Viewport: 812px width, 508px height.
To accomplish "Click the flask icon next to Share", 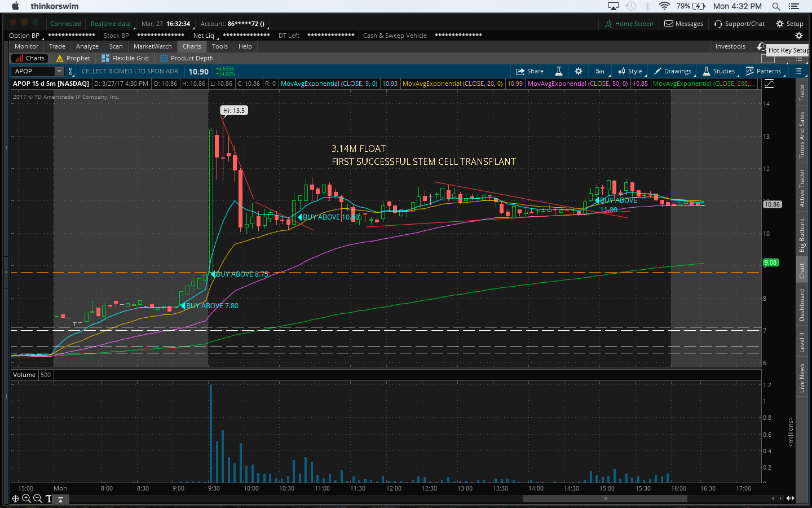I will pos(559,71).
